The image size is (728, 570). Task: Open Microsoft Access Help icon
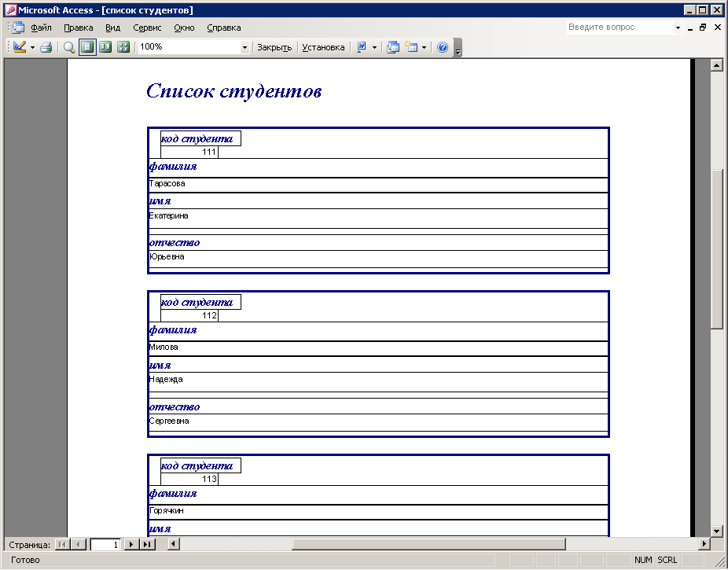pyautogui.click(x=443, y=47)
